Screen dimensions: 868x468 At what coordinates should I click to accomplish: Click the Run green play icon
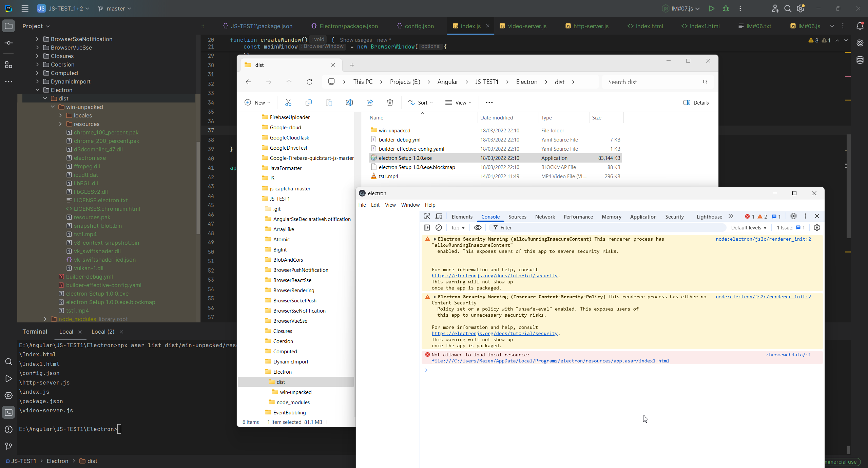711,8
